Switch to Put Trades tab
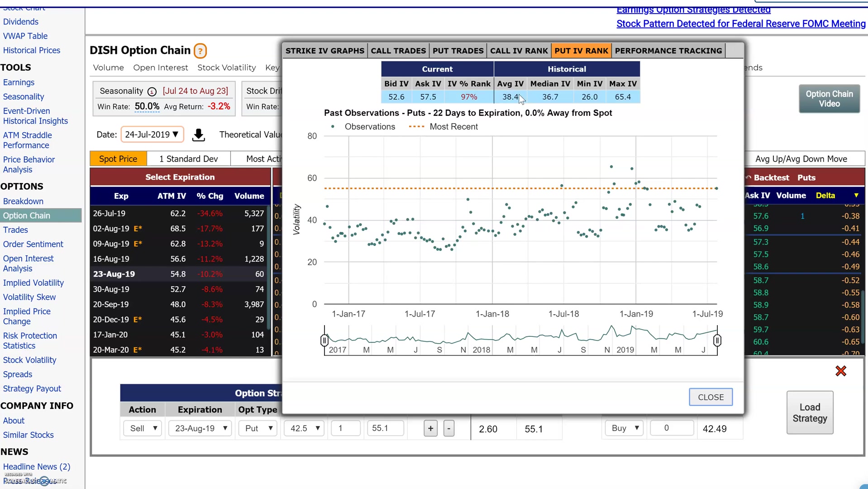Image resolution: width=868 pixels, height=489 pixels. (458, 51)
